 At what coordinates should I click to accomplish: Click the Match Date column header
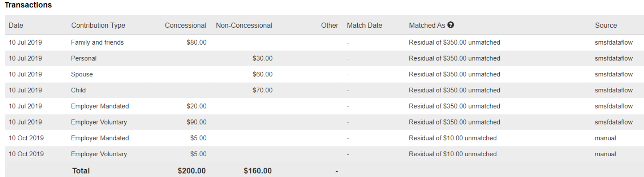coord(364,25)
